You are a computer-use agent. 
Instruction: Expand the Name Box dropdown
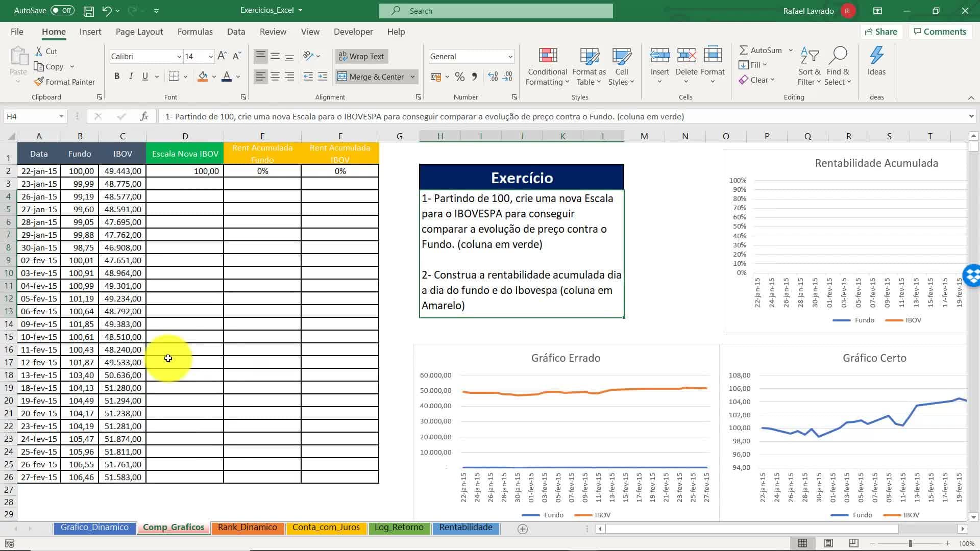[61, 116]
